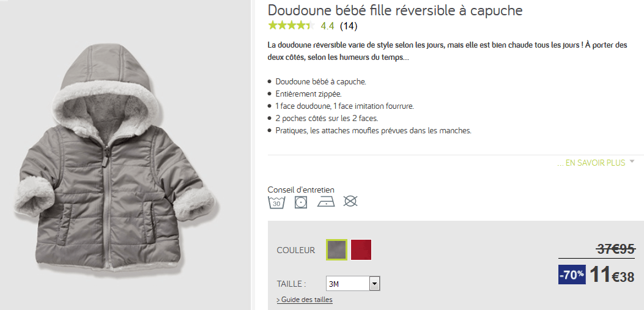Click the product title Doudoune bébé fille
The image size is (644, 310).
395,10
